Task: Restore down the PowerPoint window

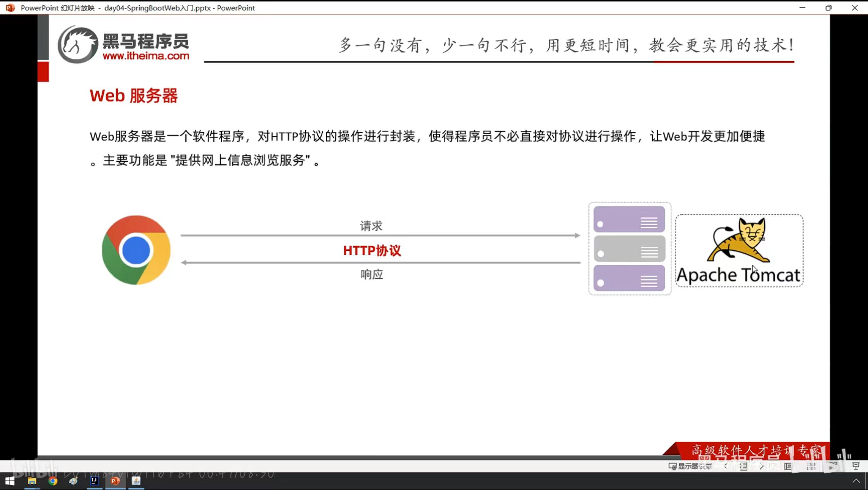Action: (x=828, y=8)
